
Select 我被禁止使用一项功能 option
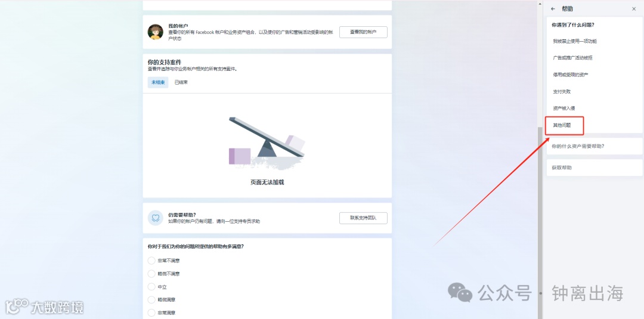pos(594,41)
